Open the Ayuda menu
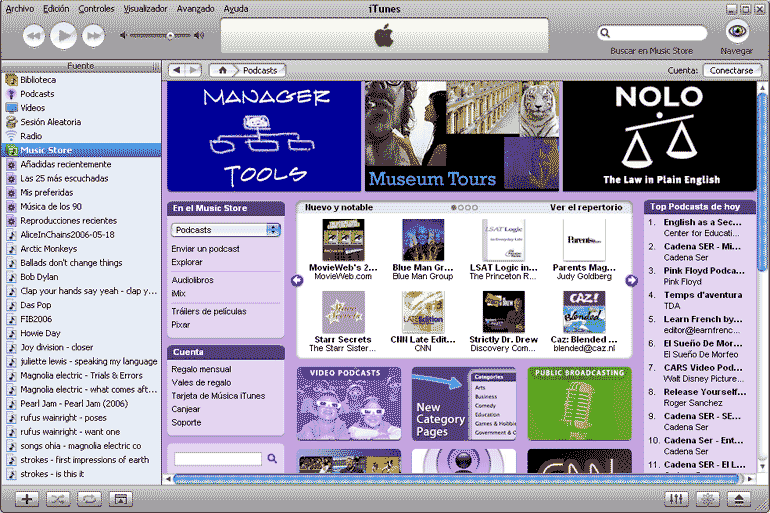Viewport: 770px width, 513px height. tap(236, 9)
